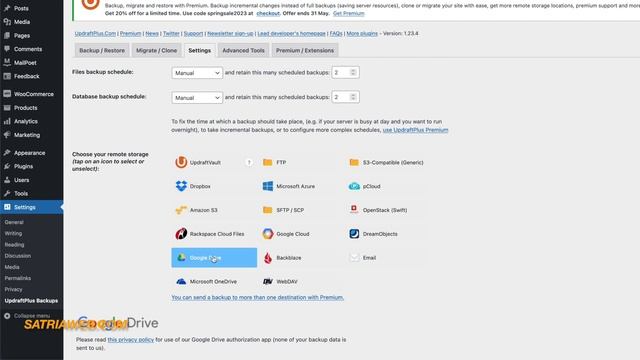Image resolution: width=640 pixels, height=360 pixels.
Task: Open the Media settings submenu item
Action: [x=12, y=267]
